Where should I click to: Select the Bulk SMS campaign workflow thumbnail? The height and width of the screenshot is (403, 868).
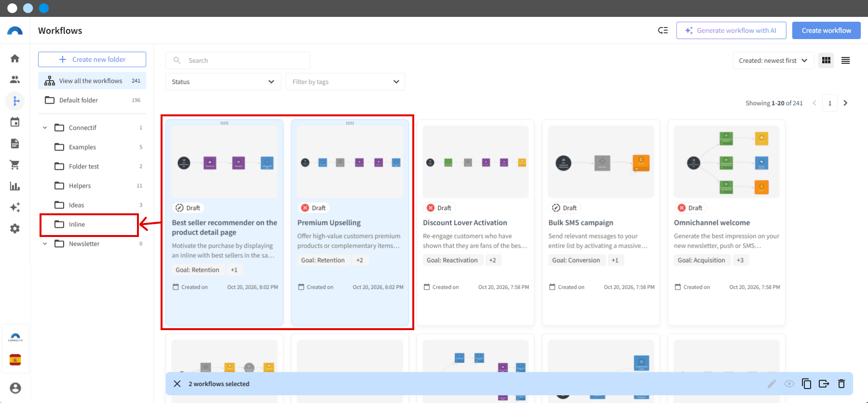(601, 162)
